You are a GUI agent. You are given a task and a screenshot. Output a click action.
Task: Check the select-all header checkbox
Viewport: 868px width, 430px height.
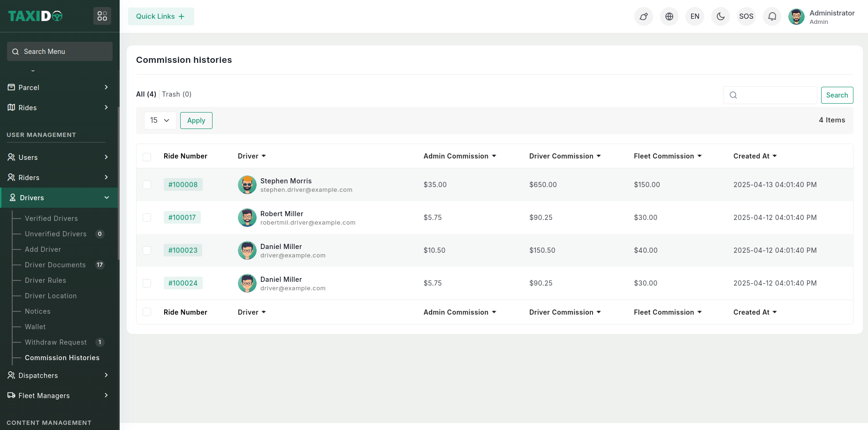147,157
